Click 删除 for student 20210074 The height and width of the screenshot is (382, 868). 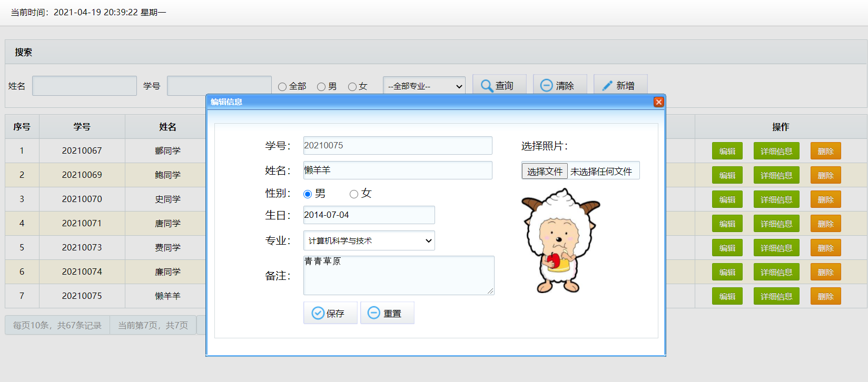[x=826, y=272]
